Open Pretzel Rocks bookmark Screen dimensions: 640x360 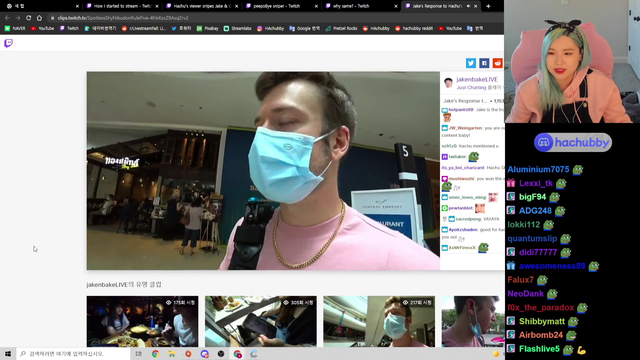(341, 29)
